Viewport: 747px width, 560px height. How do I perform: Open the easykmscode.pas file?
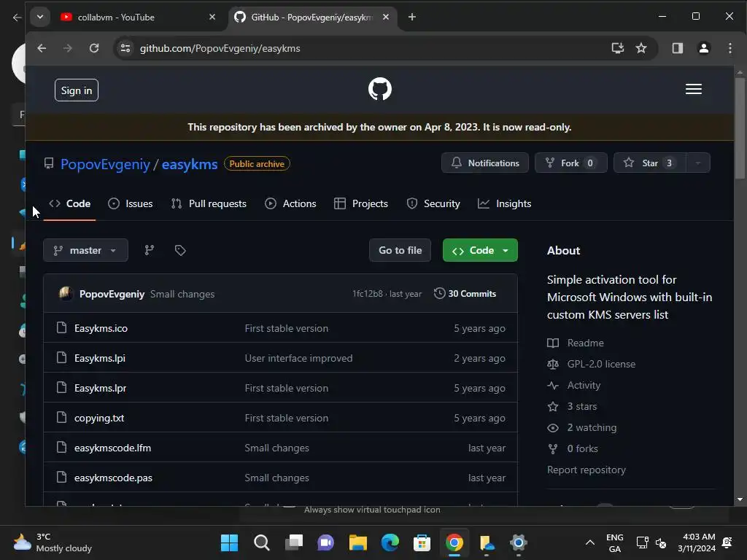(x=113, y=478)
